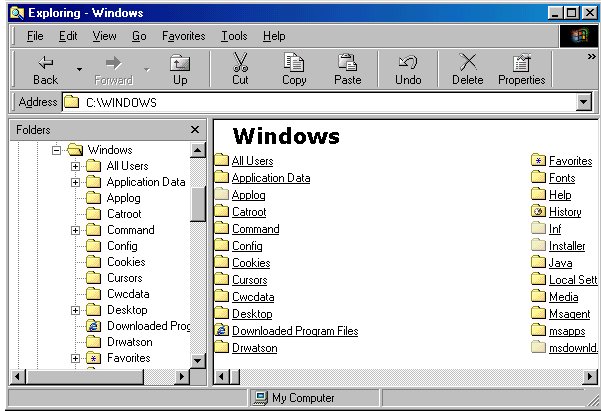The width and height of the screenshot is (601, 411).
Task: Open the File menu
Action: (x=35, y=36)
